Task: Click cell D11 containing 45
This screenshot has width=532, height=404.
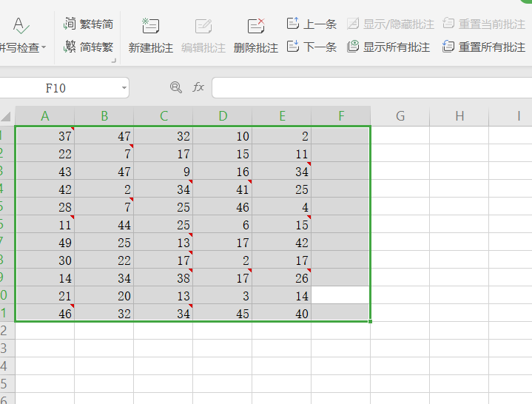Action: (x=223, y=313)
